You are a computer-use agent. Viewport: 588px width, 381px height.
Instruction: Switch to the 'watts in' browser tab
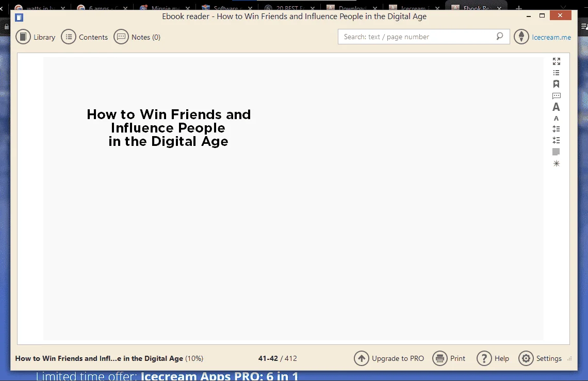39,7
